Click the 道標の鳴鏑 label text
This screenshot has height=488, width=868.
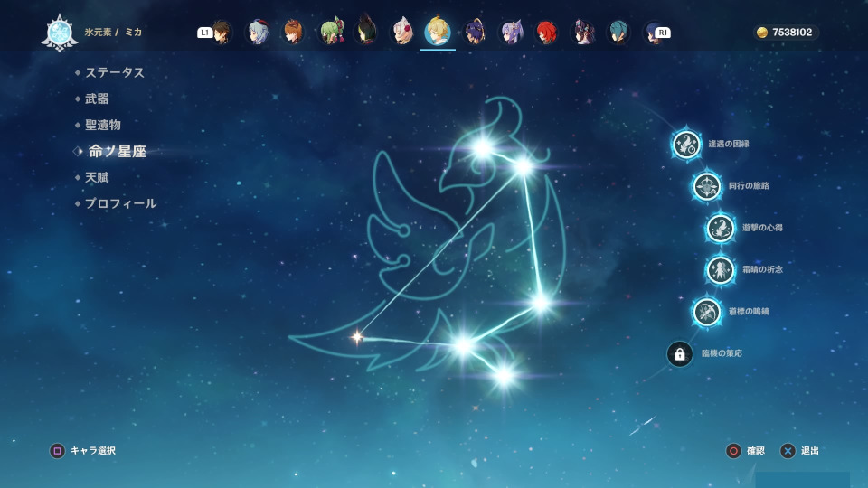[749, 312]
